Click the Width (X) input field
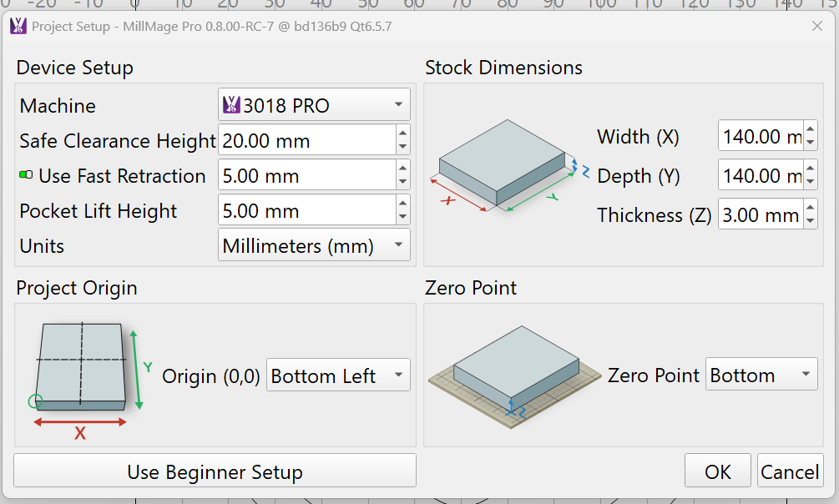 click(761, 136)
